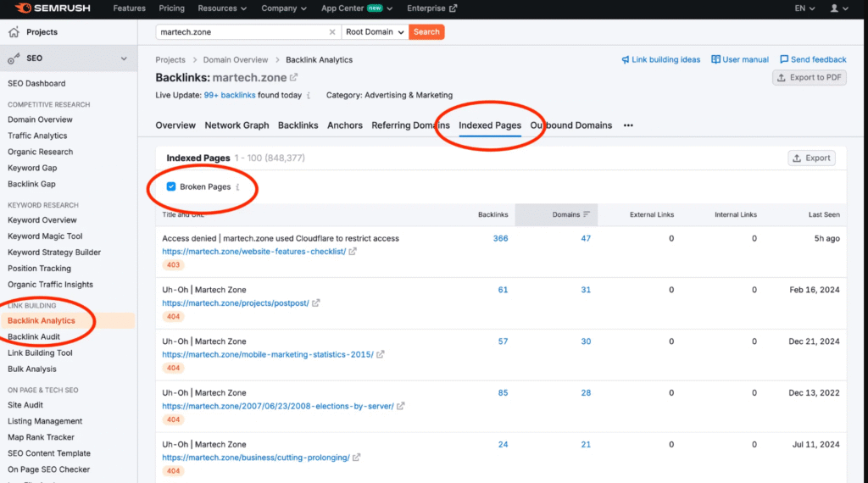Click the orange Search button
Viewport: 868px width, 483px height.
pos(426,32)
